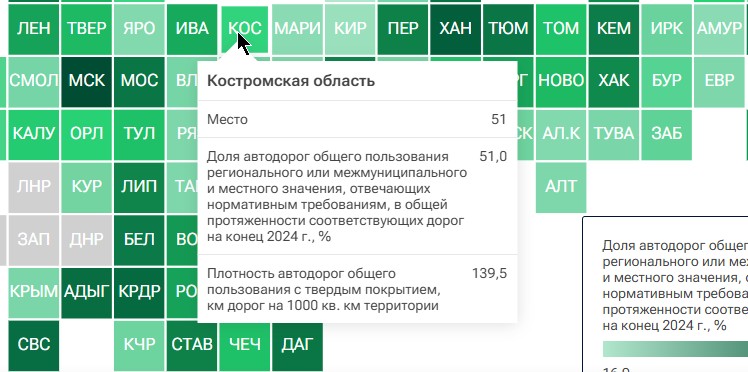This screenshot has height=372, width=748.
Task: Select the gray ЗАП region tile
Action: 33,240
